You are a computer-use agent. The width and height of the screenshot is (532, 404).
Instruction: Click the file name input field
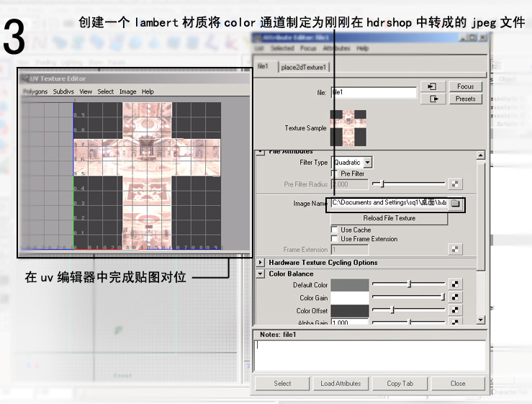coord(374,92)
